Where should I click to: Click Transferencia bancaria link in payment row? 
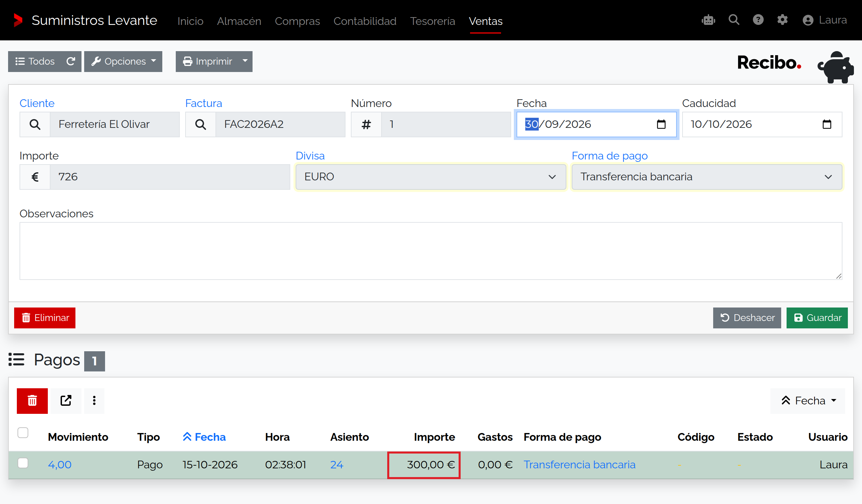pos(579,465)
